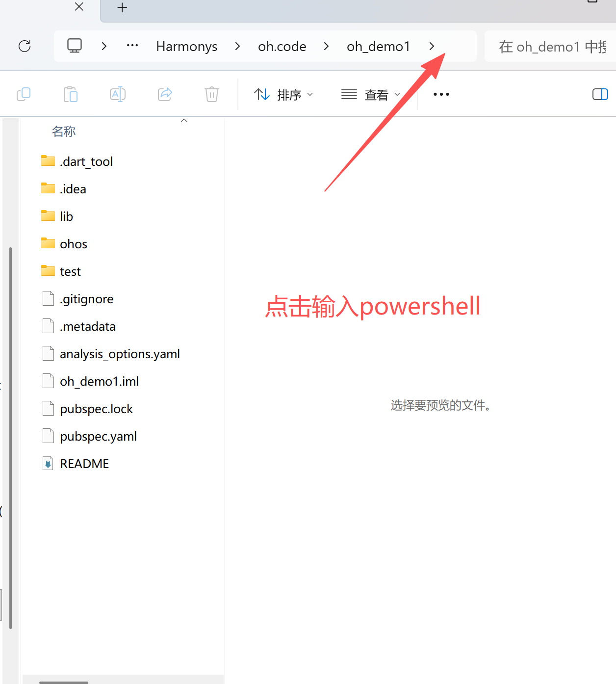
Task: Click the Delete trash icon
Action: pos(212,94)
